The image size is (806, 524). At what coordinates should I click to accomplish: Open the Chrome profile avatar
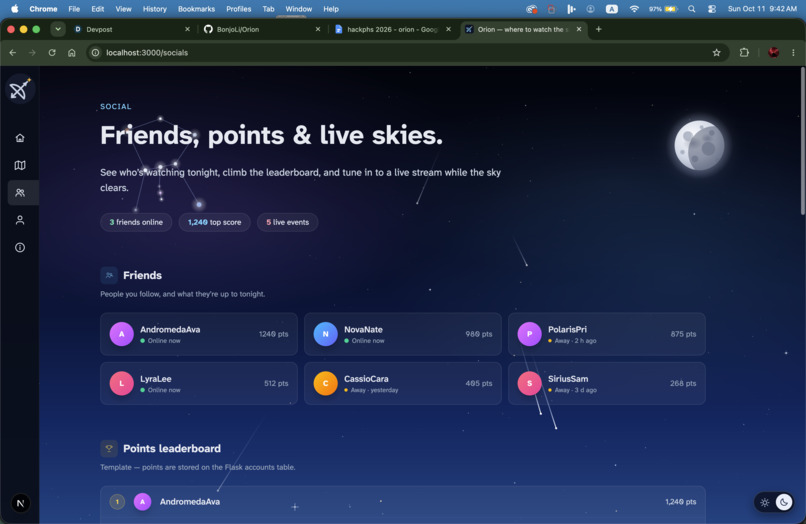(x=774, y=52)
